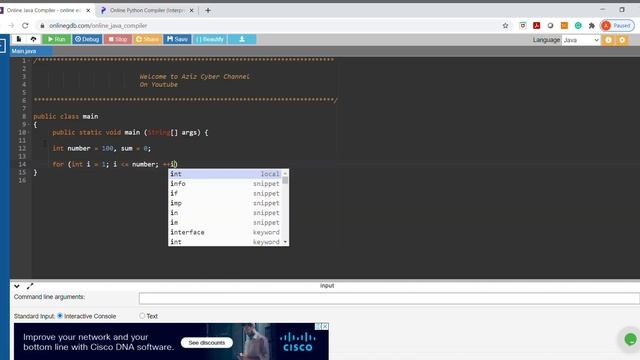
Task: Click the orange square extension icon
Action: coord(564,26)
